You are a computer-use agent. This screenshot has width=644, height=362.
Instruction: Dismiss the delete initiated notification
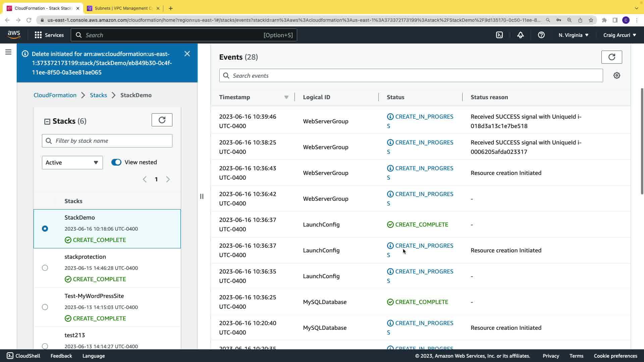187,54
